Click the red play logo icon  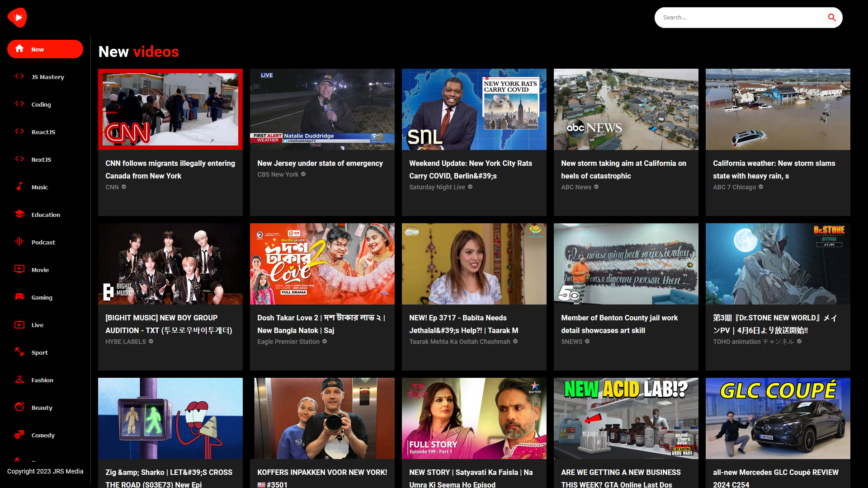tap(17, 18)
